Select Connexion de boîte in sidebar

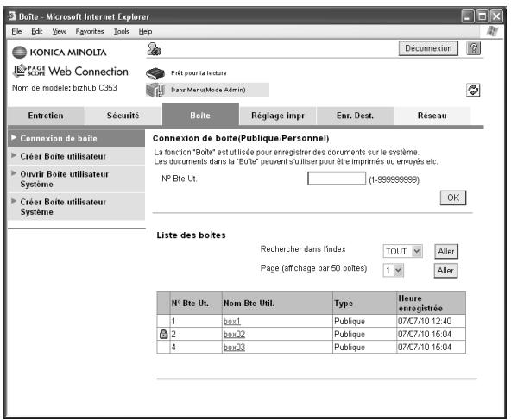[76, 138]
